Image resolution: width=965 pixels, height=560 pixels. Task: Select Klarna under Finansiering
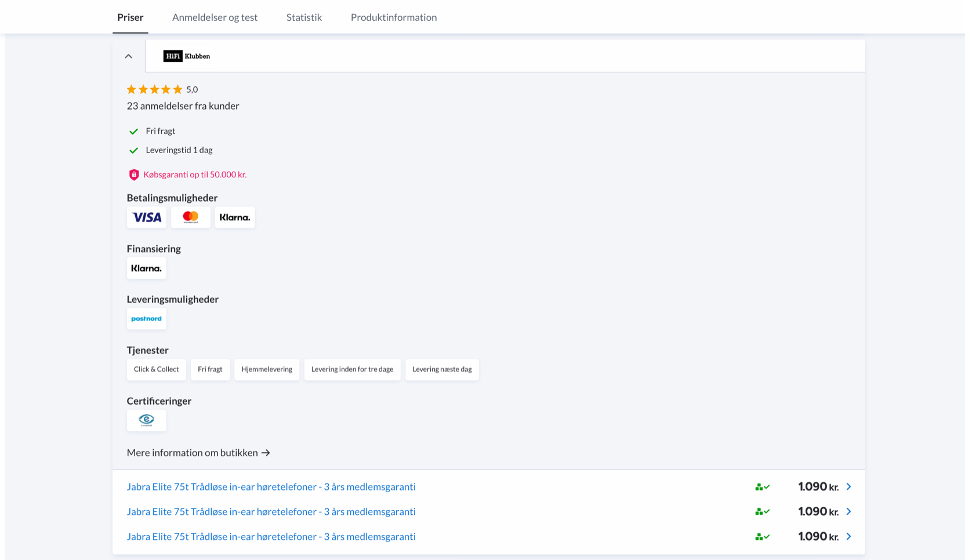pyautogui.click(x=147, y=268)
